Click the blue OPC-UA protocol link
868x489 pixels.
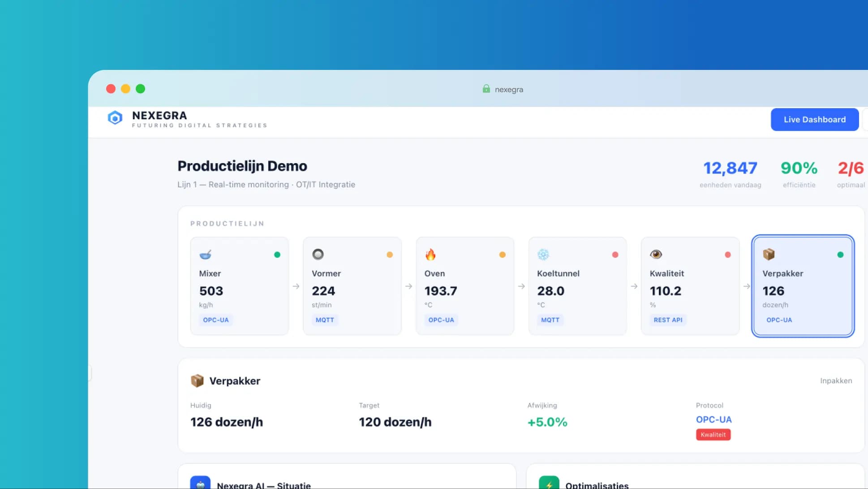pyautogui.click(x=713, y=420)
